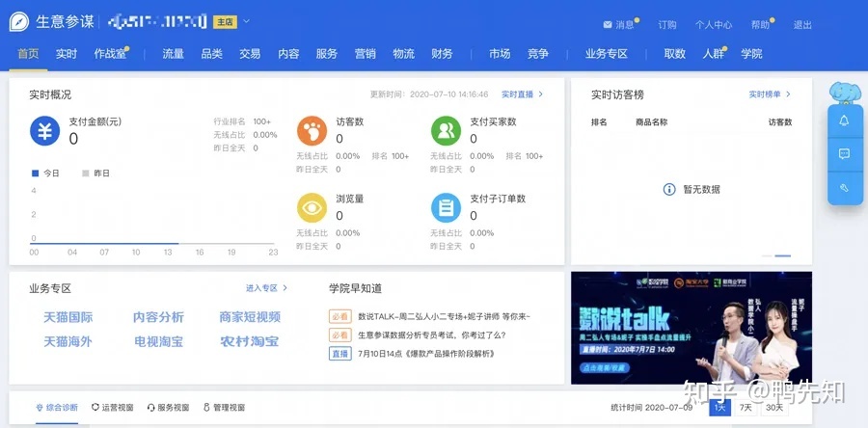Open the 学院 menu item
Image resolution: width=868 pixels, height=428 pixels.
click(751, 54)
